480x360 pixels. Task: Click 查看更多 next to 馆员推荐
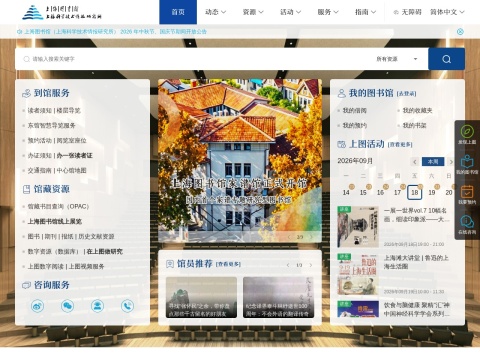tap(228, 264)
